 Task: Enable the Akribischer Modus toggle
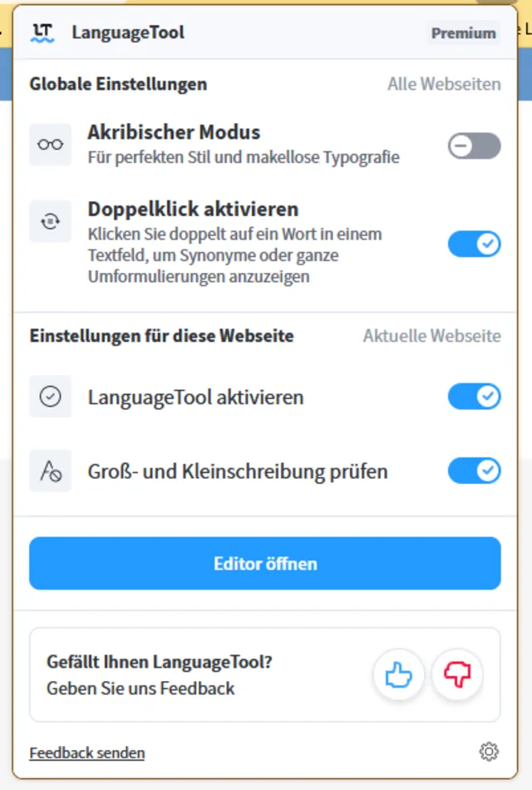click(474, 146)
